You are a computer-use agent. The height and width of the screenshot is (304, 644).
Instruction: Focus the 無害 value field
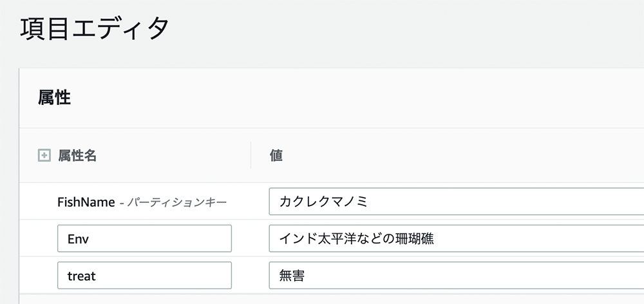457,275
